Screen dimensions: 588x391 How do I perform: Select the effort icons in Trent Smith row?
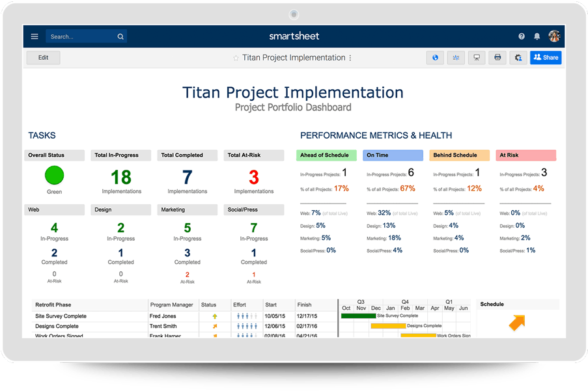(x=247, y=327)
